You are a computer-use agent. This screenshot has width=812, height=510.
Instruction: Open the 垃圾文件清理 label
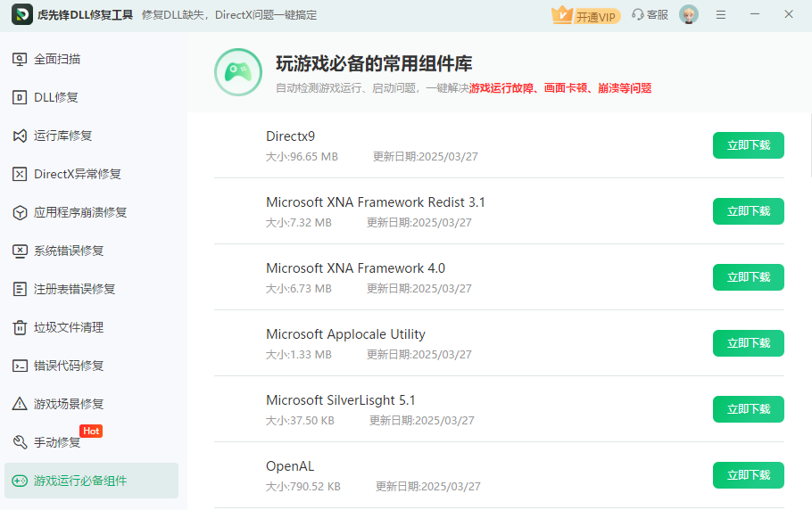(x=69, y=327)
